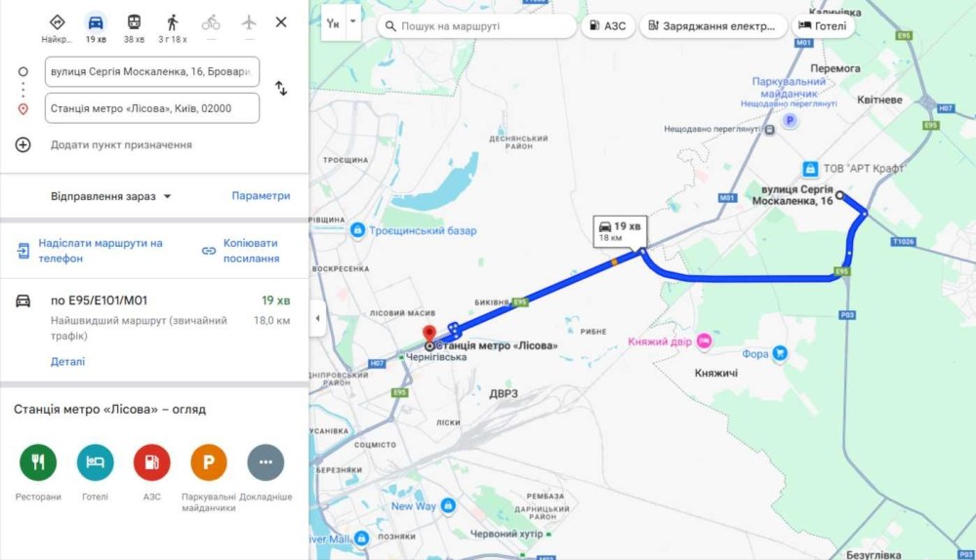The image size is (976, 560).
Task: Select best route travel mode icon
Action: tap(58, 23)
